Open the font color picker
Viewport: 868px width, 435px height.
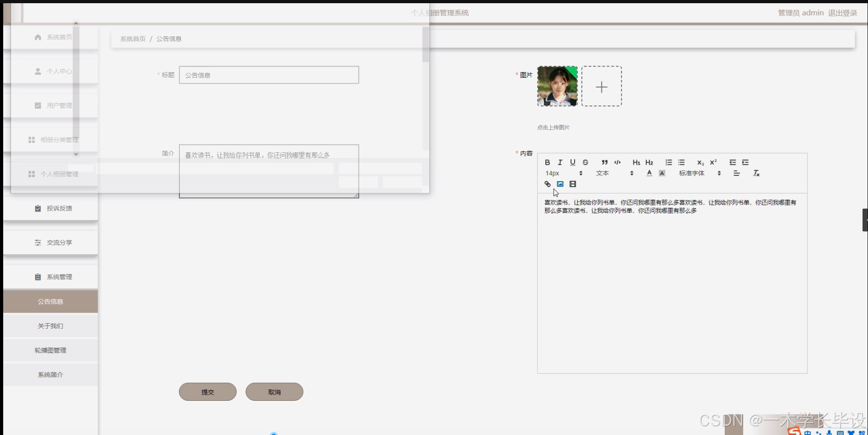(649, 173)
